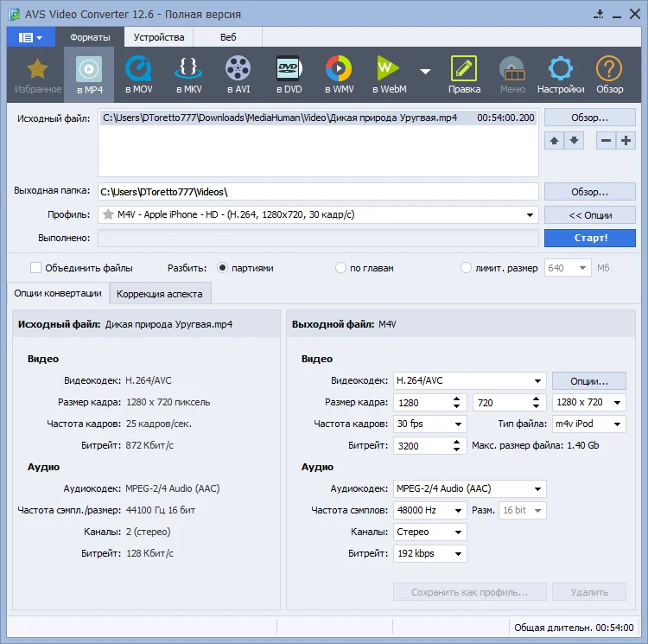Click Общая длительн. 00:54:00 status text
The image size is (648, 644).
(574, 628)
